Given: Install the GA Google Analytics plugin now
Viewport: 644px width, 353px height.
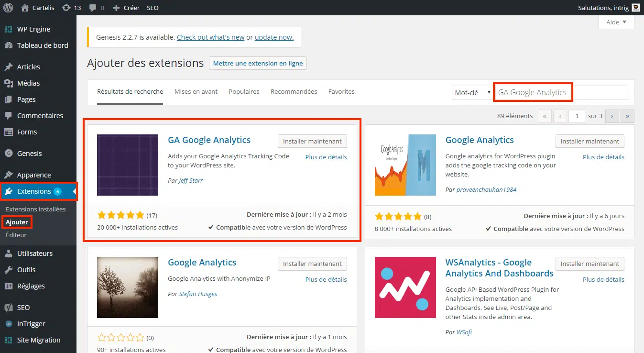Looking at the screenshot, I should pyautogui.click(x=312, y=142).
